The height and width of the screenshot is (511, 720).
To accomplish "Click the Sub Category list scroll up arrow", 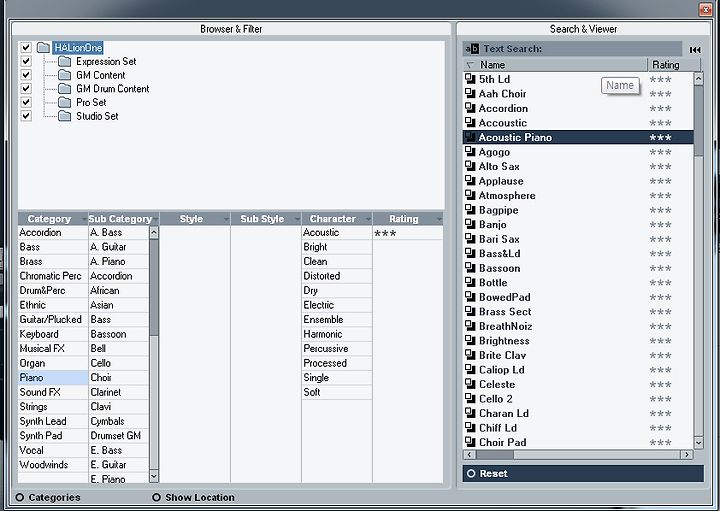I will point(154,233).
